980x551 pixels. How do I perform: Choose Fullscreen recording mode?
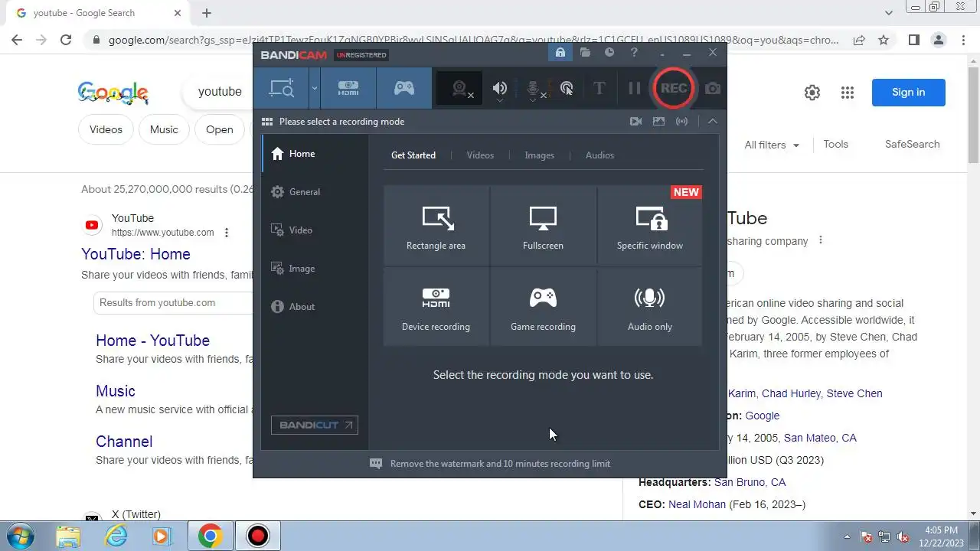pyautogui.click(x=543, y=226)
